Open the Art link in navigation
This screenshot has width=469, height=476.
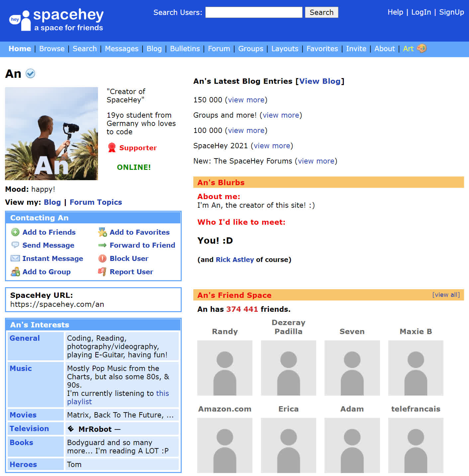pyautogui.click(x=408, y=49)
